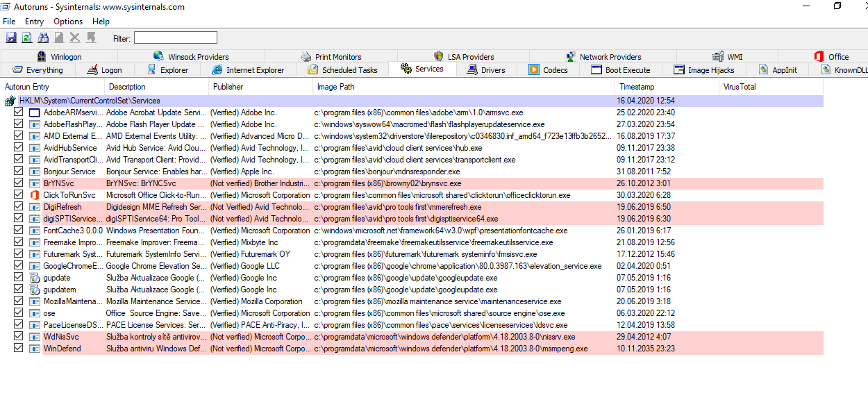Open the Entry menu
This screenshot has height=400, width=868.
pos(34,22)
